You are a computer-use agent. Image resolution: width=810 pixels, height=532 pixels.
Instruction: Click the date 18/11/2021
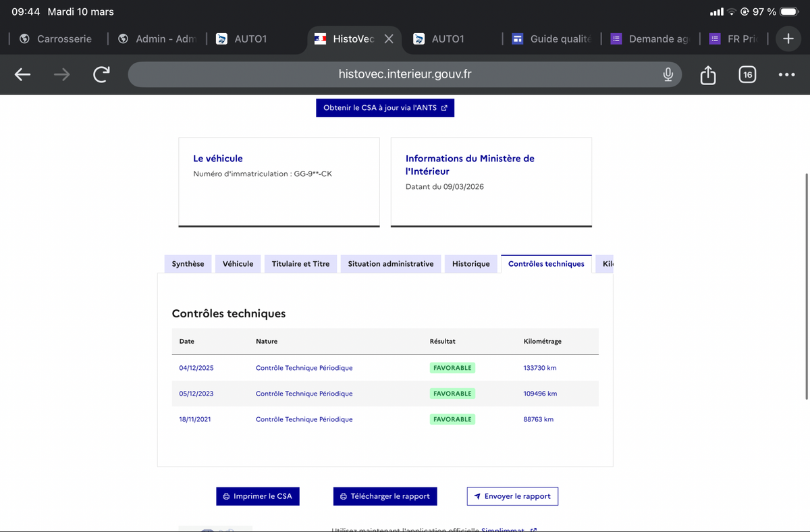pyautogui.click(x=195, y=419)
